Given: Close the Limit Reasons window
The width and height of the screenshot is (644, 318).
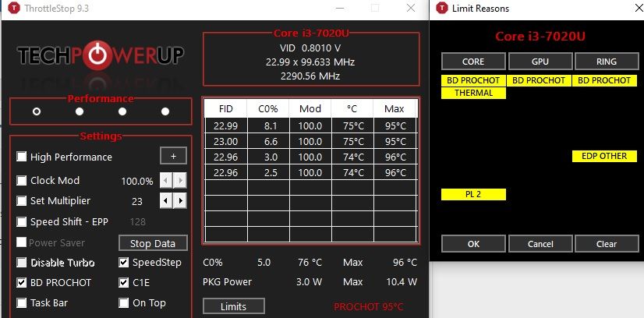Looking at the screenshot, I should pos(639,9).
